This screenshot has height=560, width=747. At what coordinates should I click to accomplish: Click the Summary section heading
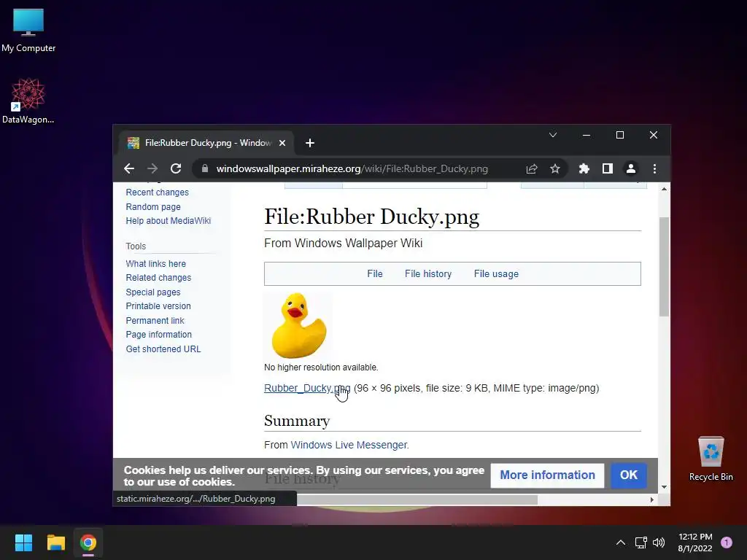297,421
